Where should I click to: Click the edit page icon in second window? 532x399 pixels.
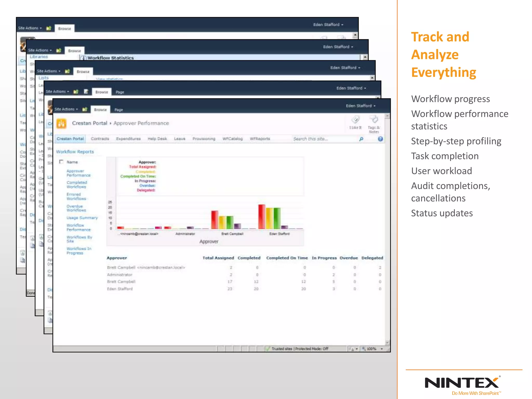click(86, 91)
